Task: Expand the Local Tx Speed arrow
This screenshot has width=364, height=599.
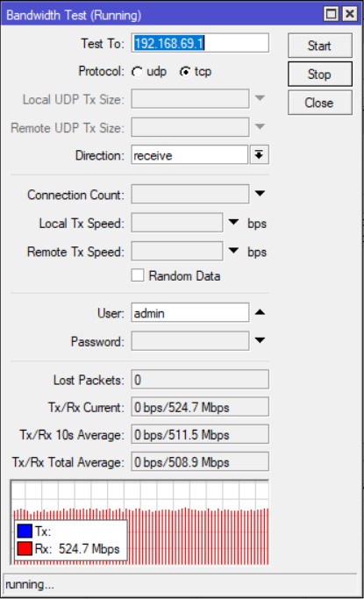Action: click(x=233, y=223)
